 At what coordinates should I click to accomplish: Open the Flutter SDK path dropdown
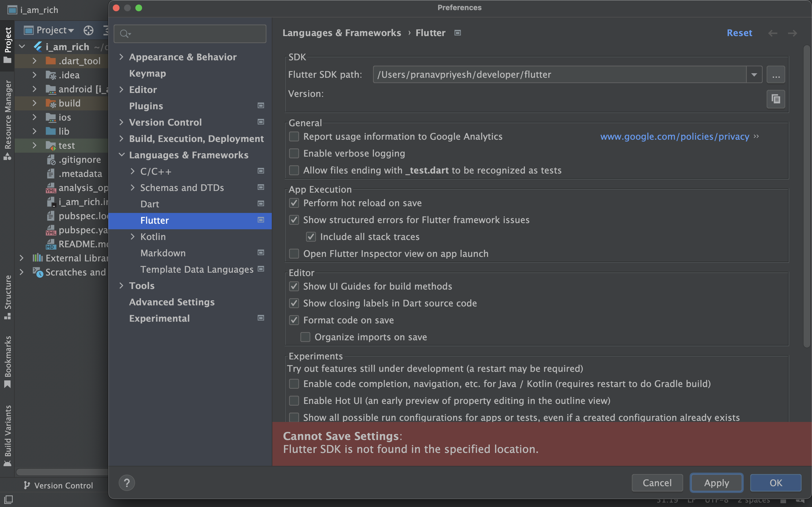[x=754, y=74]
